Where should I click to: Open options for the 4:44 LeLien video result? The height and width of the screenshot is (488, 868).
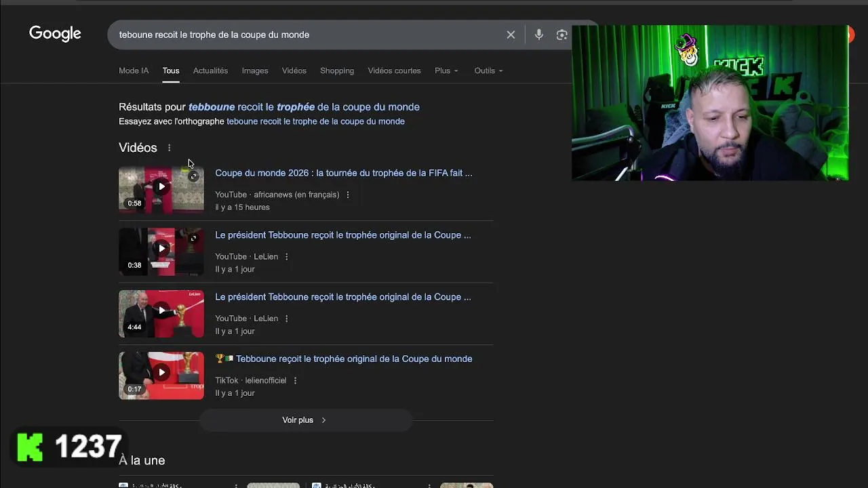click(287, 319)
